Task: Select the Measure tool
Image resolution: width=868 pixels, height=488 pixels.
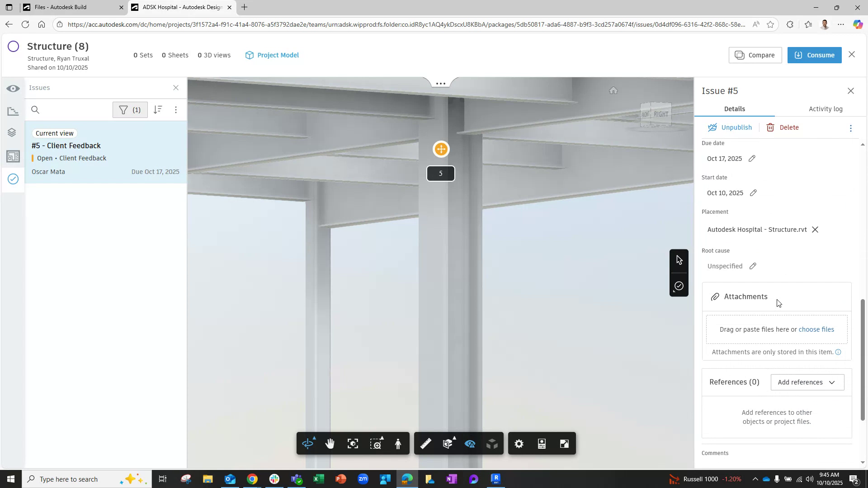Action: (x=425, y=443)
